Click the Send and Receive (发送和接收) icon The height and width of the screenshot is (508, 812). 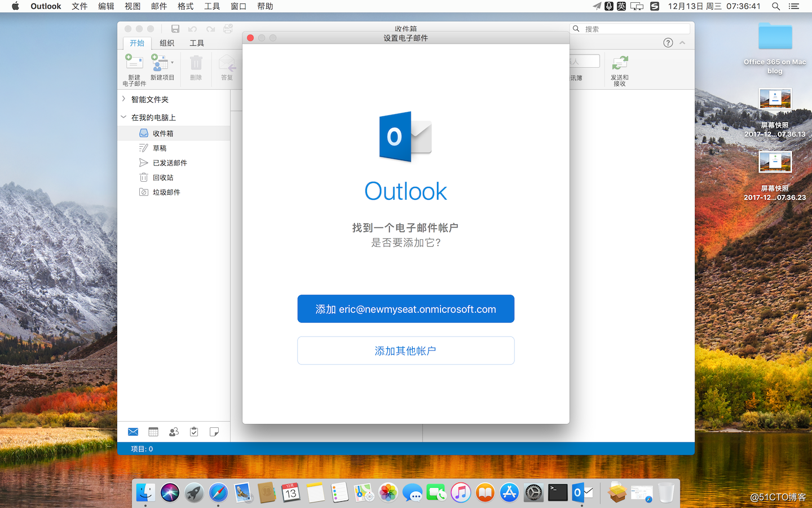pos(620,63)
